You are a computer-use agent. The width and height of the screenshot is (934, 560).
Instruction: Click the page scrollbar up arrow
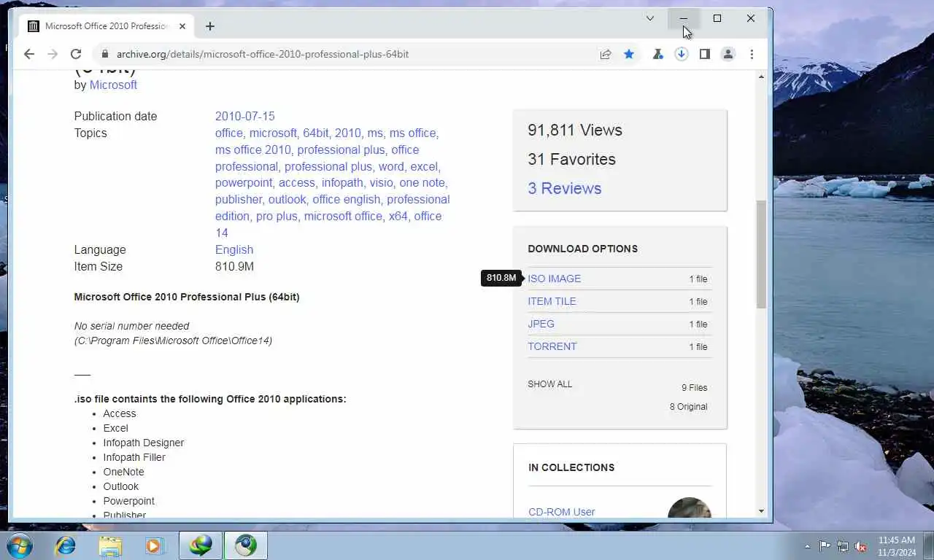[x=762, y=77]
